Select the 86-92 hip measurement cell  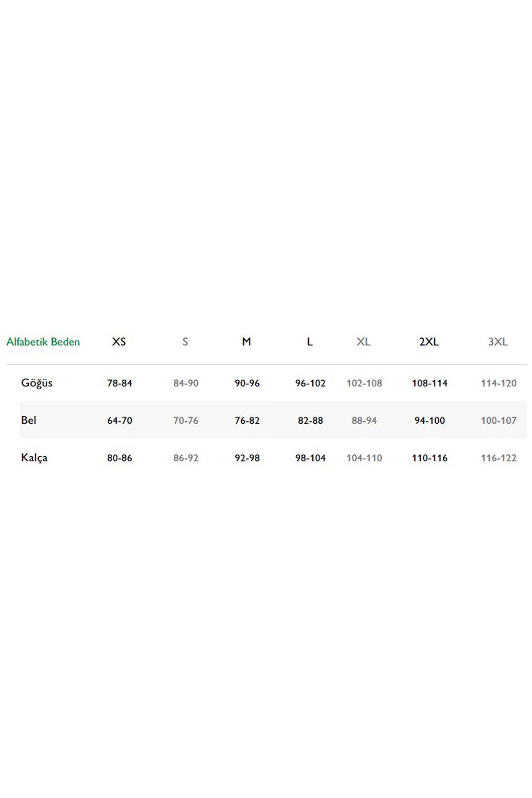point(186,458)
